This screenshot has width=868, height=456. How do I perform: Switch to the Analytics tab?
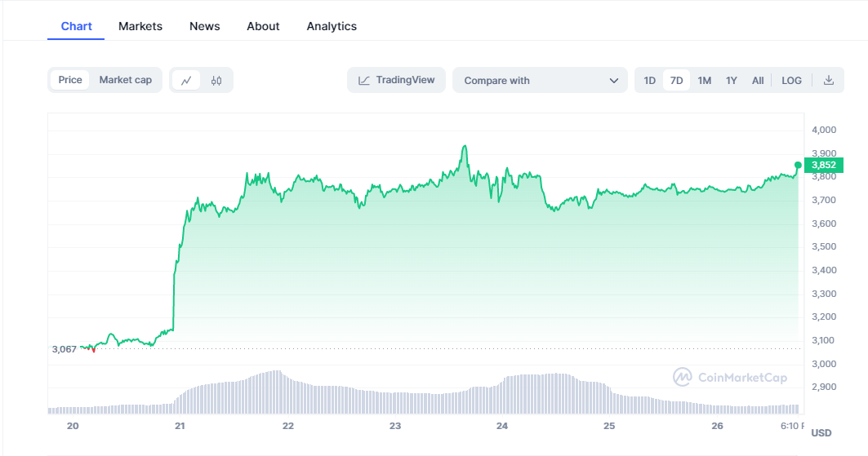pyautogui.click(x=332, y=26)
